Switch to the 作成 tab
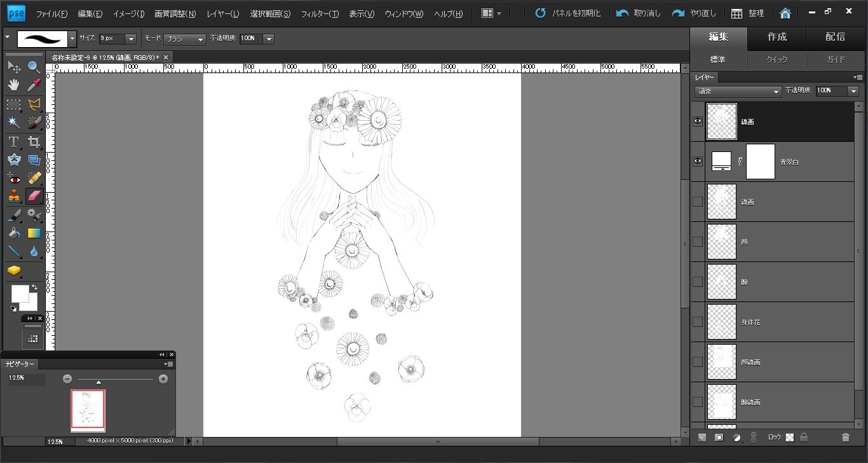The image size is (868, 463). click(776, 37)
